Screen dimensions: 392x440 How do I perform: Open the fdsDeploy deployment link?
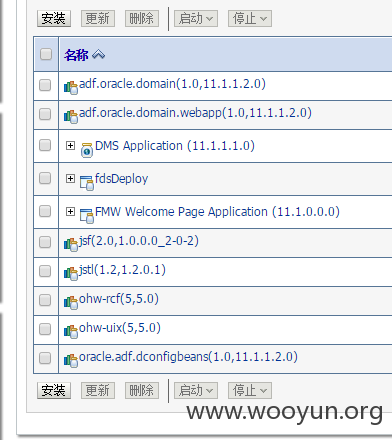click(122, 179)
